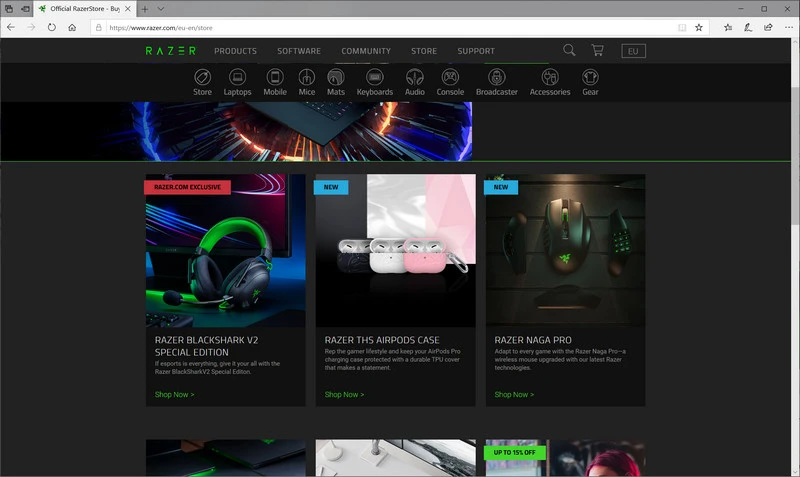Open the SOFTWARE menu
This screenshot has height=477, width=800.
299,51
